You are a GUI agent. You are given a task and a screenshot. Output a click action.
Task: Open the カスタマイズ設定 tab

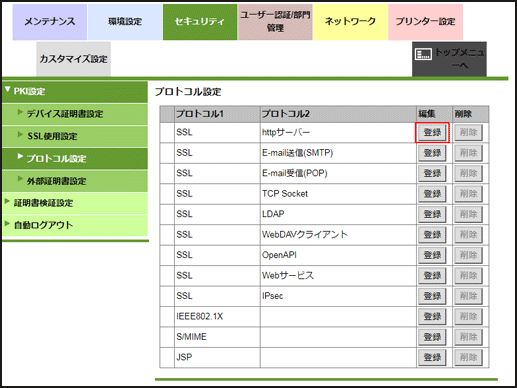coord(73,59)
